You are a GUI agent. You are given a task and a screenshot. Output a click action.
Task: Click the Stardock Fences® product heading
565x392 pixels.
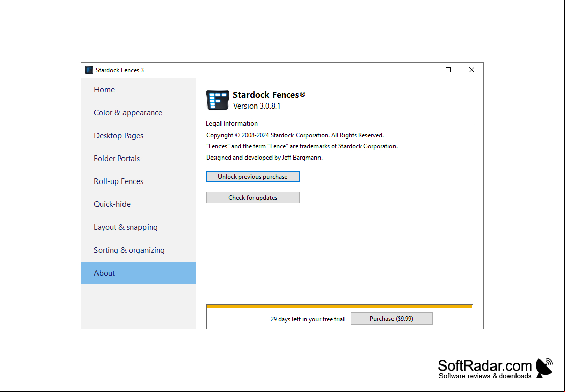(x=269, y=95)
